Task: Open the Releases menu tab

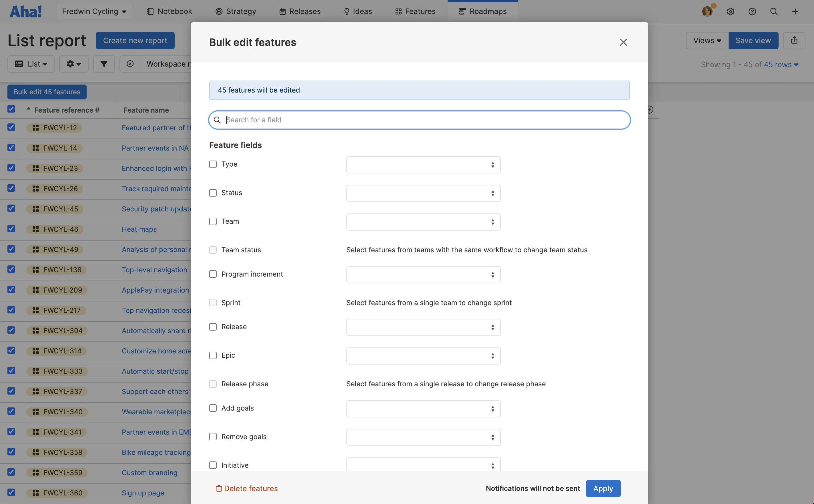Action: coord(300,12)
